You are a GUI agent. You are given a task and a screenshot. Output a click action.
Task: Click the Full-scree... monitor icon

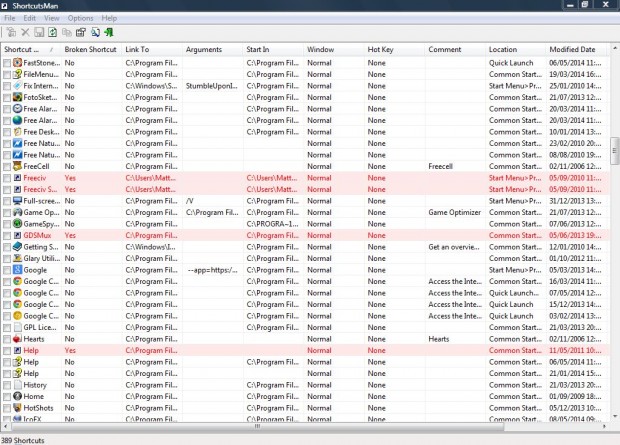pyautogui.click(x=17, y=201)
